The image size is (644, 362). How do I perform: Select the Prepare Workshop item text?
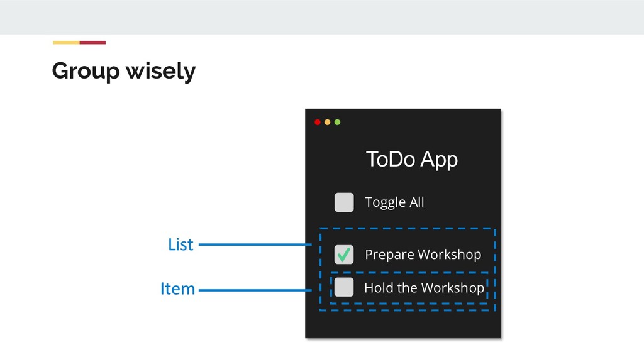(423, 255)
